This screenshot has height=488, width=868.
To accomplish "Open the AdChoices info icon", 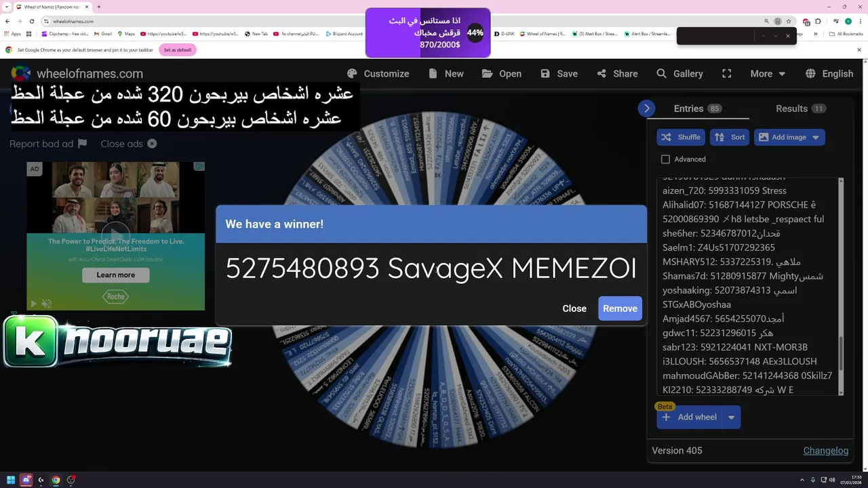I will (199, 167).
